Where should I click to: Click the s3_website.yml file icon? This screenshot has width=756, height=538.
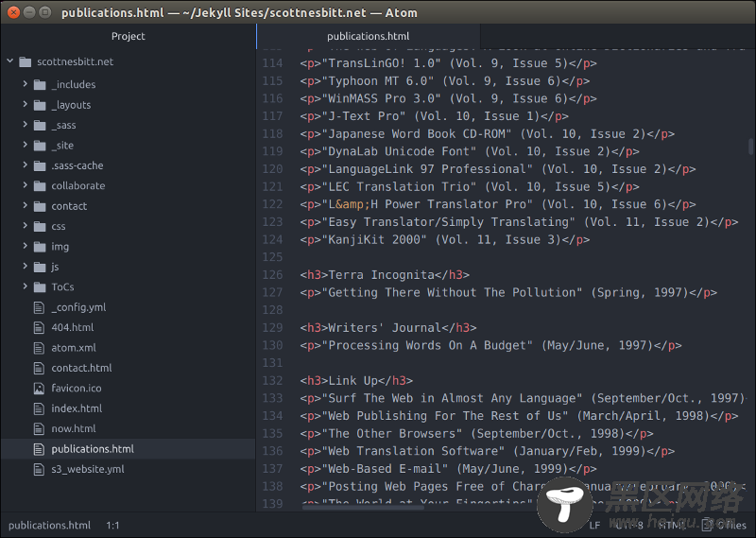click(39, 470)
